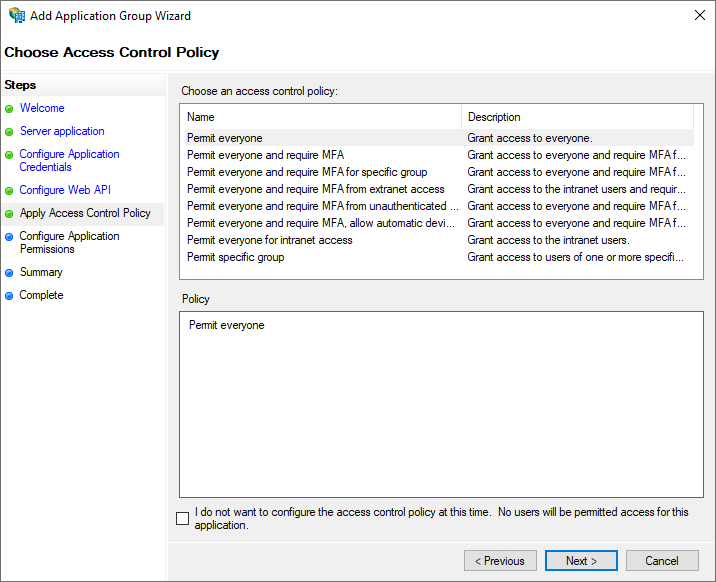The width and height of the screenshot is (716, 582).
Task: Go to Configure Application Credentials step
Action: tap(69, 160)
